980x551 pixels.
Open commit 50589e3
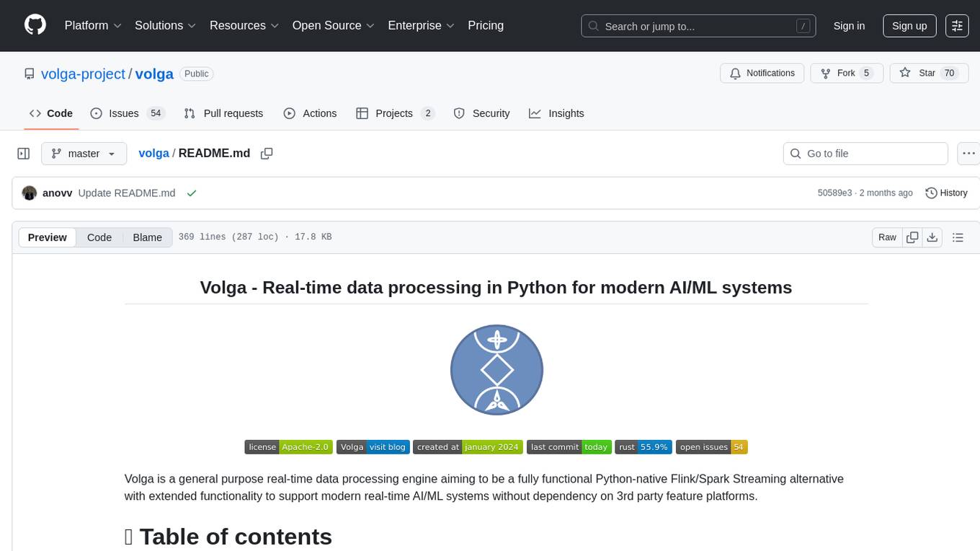(834, 193)
